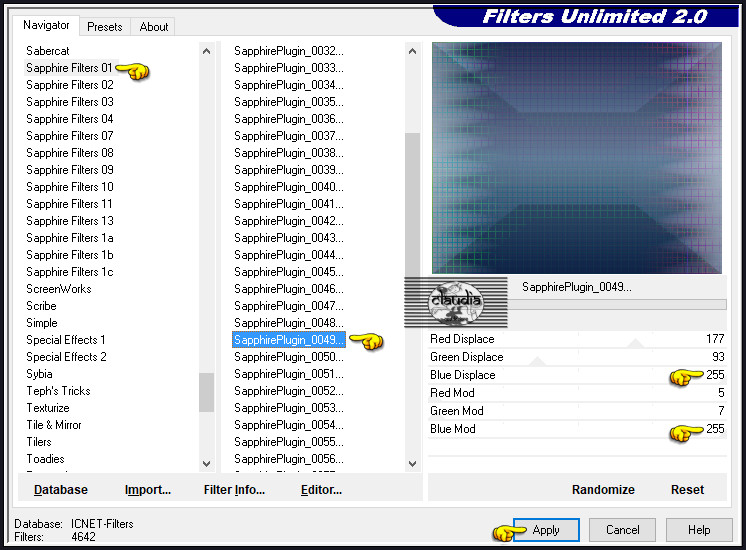Select SapphirePlugin_0044 filter

(289, 255)
